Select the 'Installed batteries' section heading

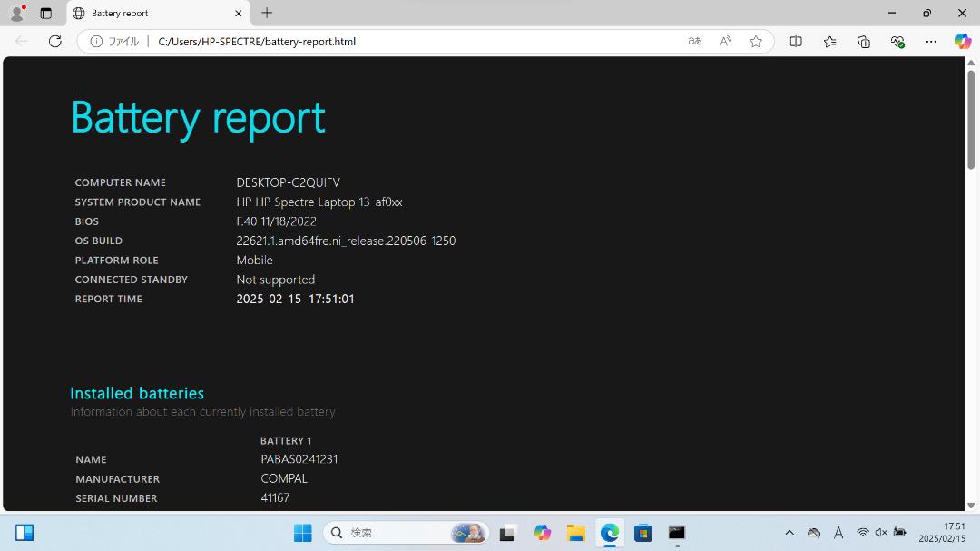pyautogui.click(x=137, y=393)
